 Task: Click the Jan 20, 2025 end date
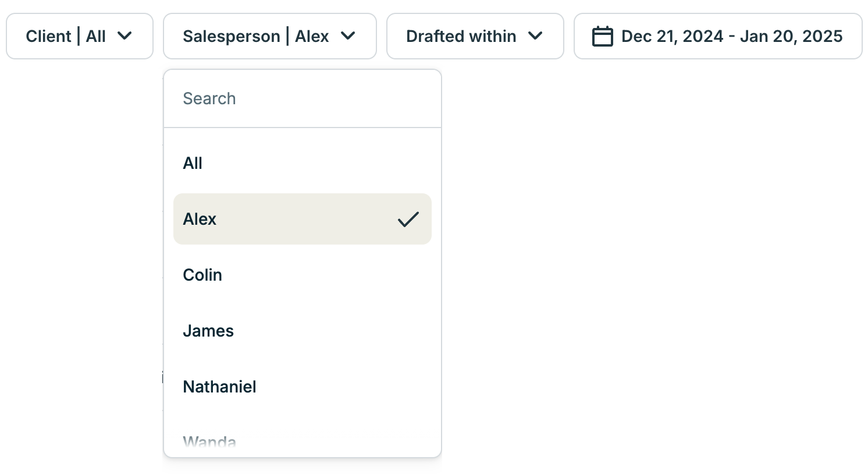click(x=791, y=36)
